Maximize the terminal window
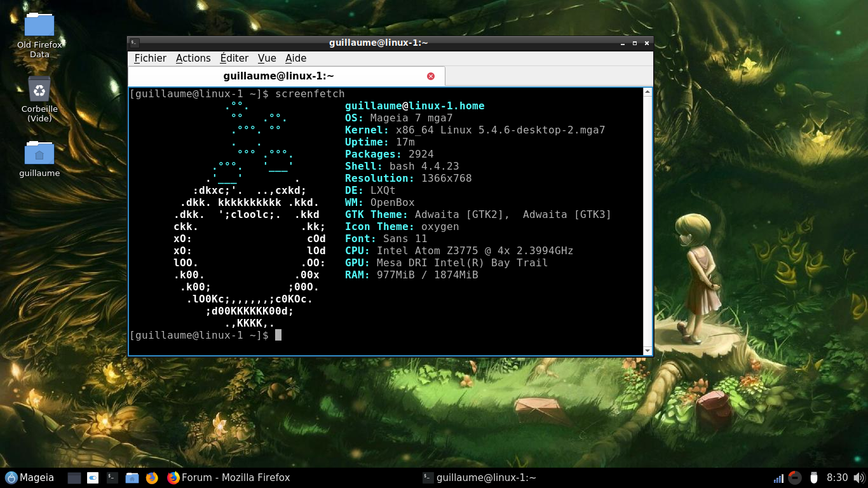 (x=635, y=43)
